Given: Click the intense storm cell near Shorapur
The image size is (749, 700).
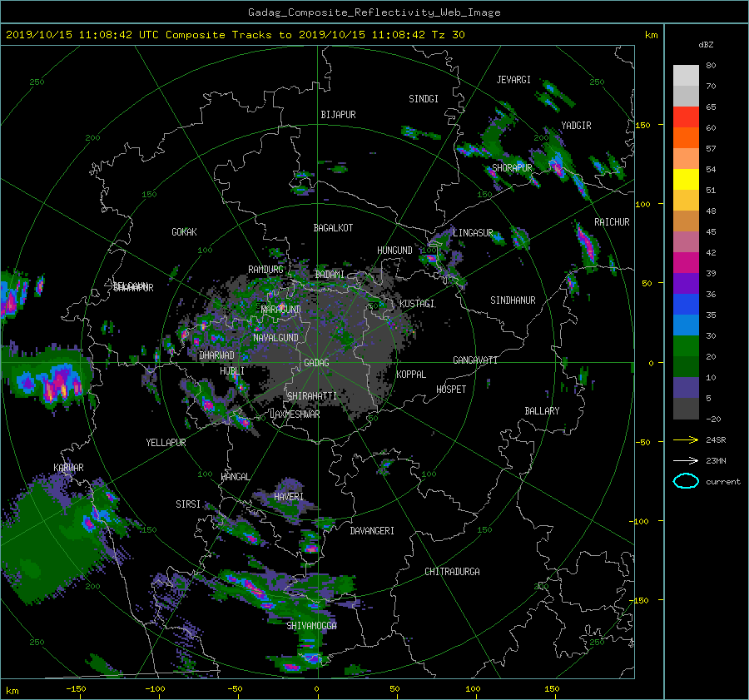Looking at the screenshot, I should (x=557, y=167).
